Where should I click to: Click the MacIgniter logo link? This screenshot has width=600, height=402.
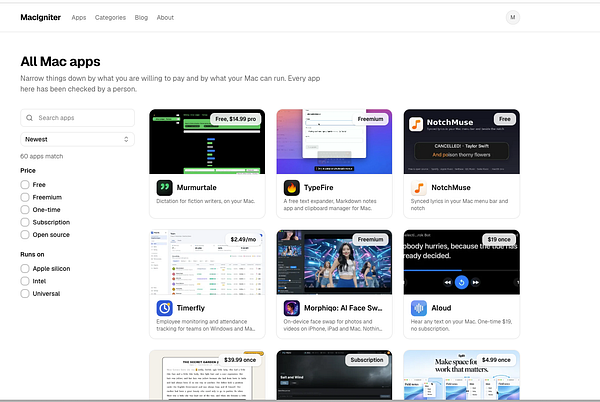[41, 17]
